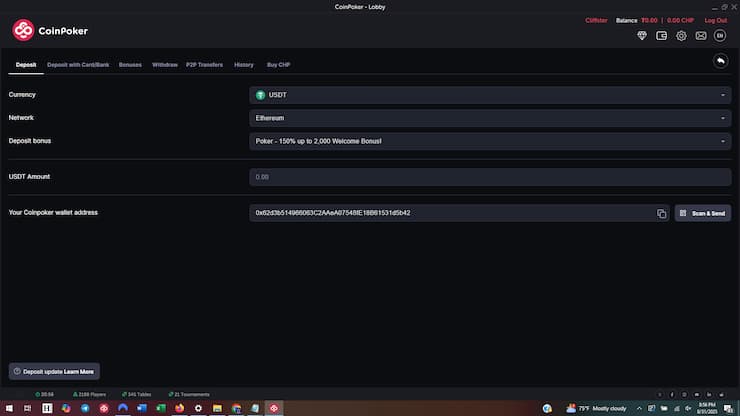The height and width of the screenshot is (416, 740).
Task: Click the Coinpoker wallet address field
Action: pyautogui.click(x=459, y=213)
